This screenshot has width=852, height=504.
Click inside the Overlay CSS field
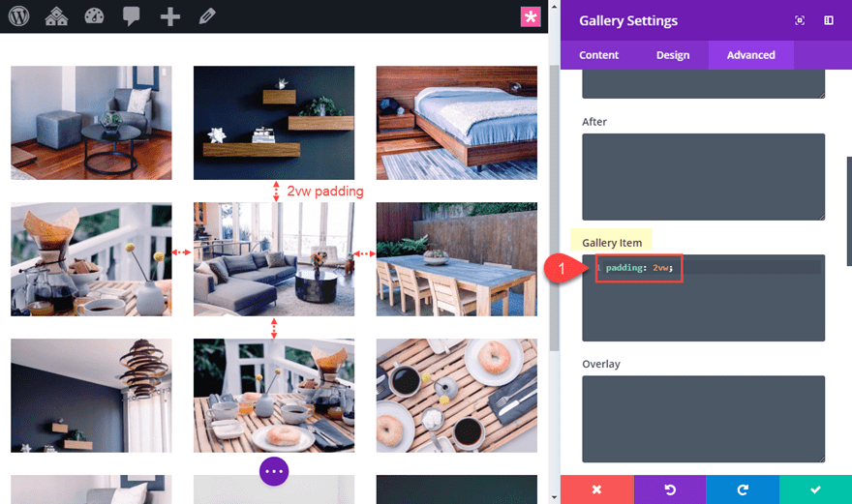pyautogui.click(x=703, y=419)
